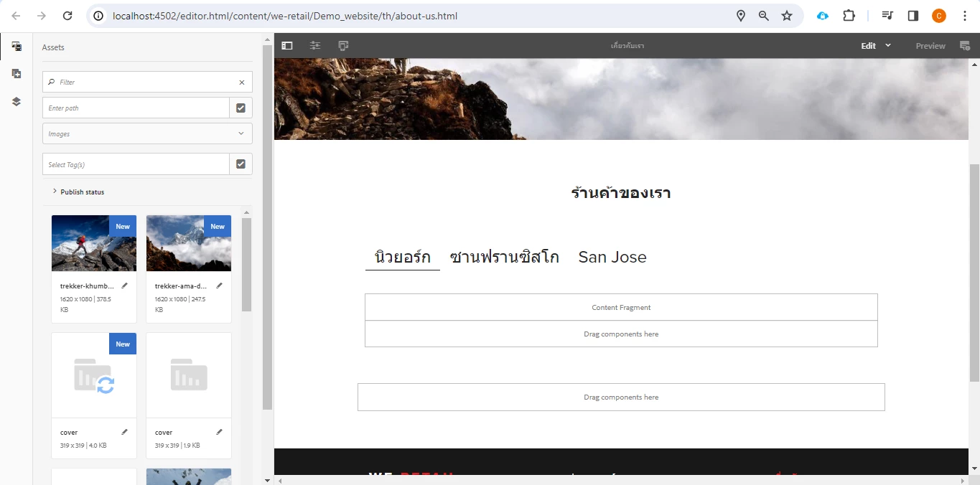Clear the Filter field with X
Viewport: 980px width, 485px height.
coord(242,83)
